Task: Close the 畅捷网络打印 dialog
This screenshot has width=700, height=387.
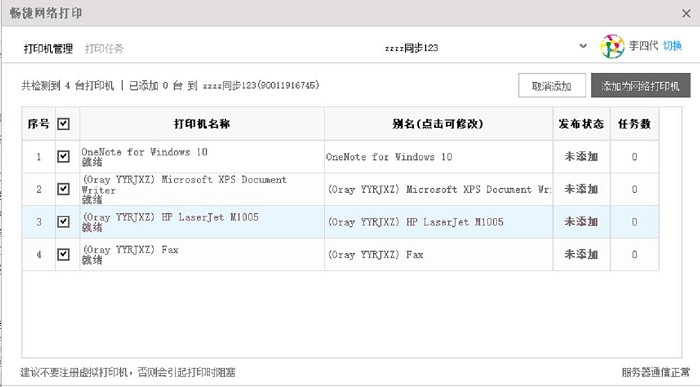Action: click(x=687, y=14)
